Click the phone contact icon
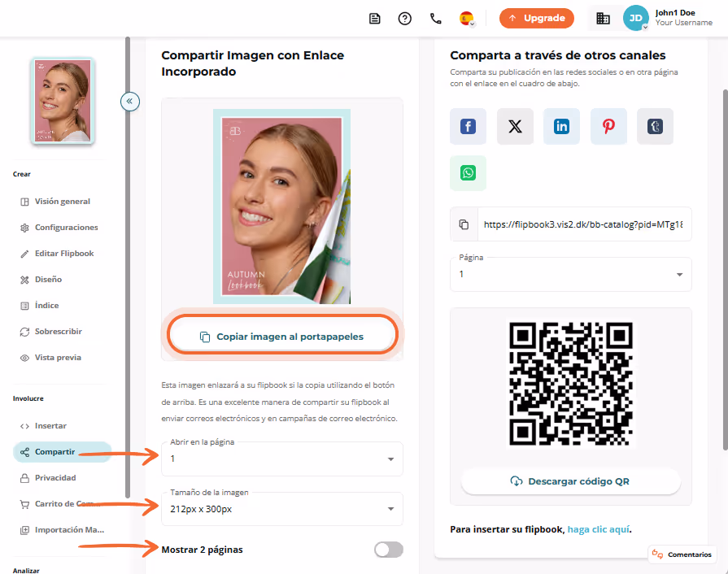Viewport: 728px width, 574px height. pos(435,19)
